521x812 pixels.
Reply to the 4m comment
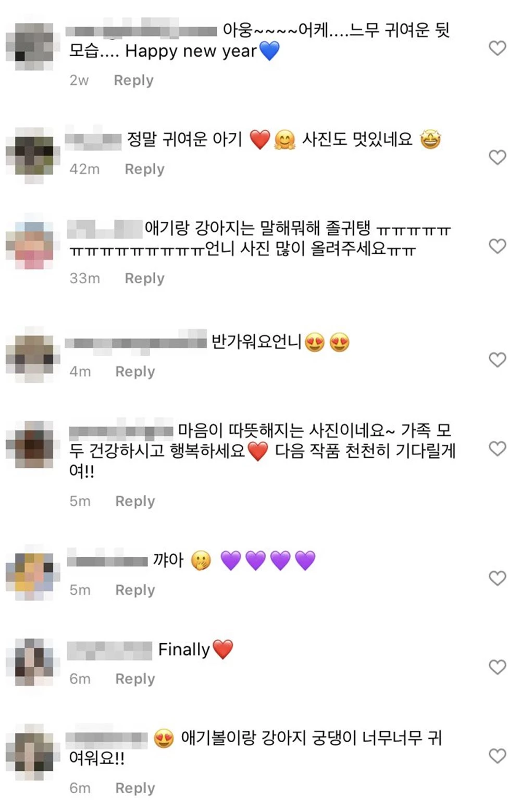pyautogui.click(x=135, y=372)
